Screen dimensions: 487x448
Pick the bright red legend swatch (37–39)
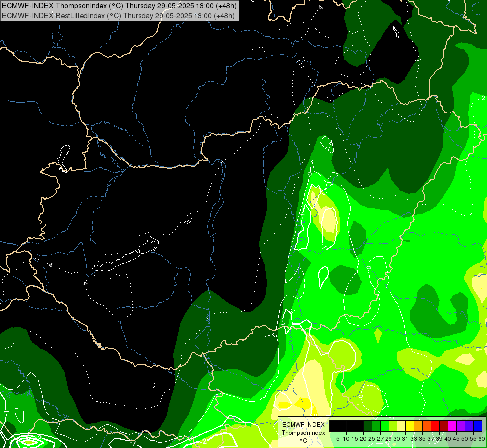pos(435,426)
